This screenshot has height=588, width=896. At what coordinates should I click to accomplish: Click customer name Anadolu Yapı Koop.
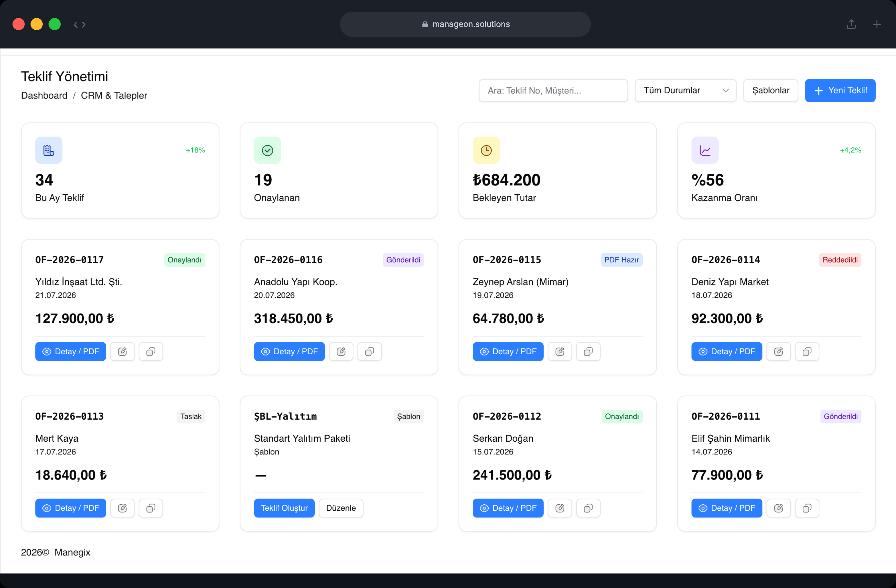click(x=295, y=282)
